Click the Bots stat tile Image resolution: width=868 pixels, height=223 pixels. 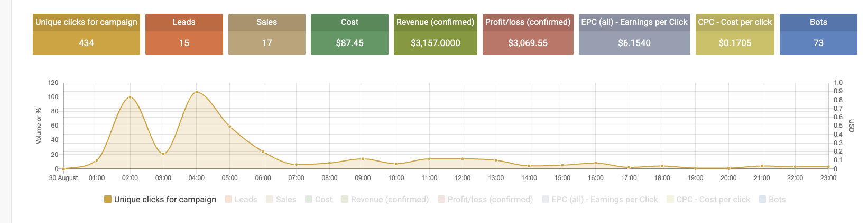[x=818, y=34]
